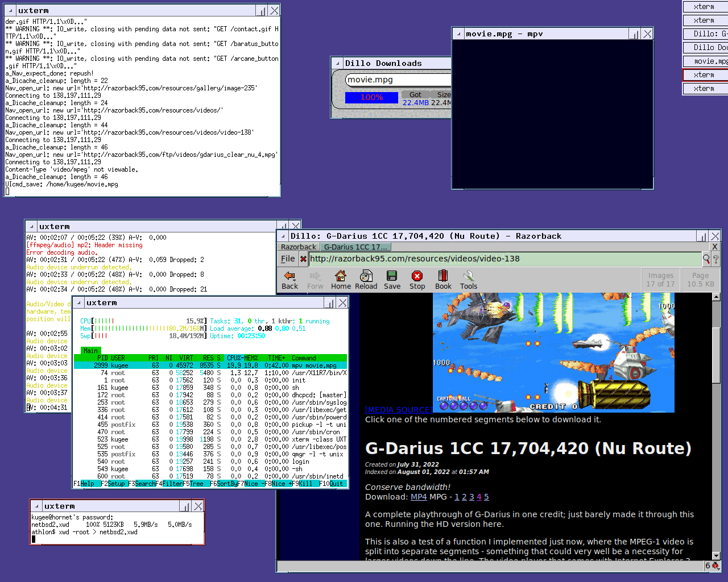Reload the G-Darius page in Dillo

366,280
